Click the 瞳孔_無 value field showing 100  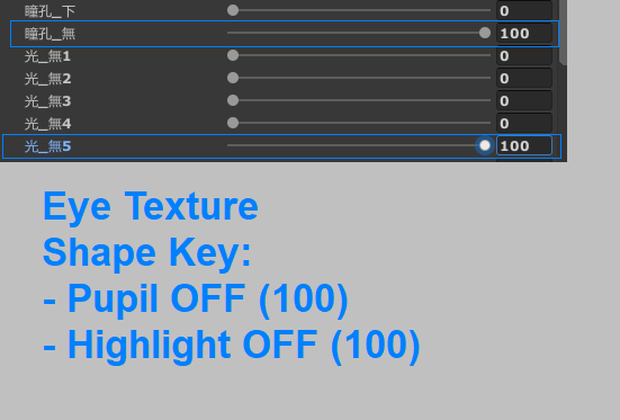tap(524, 33)
